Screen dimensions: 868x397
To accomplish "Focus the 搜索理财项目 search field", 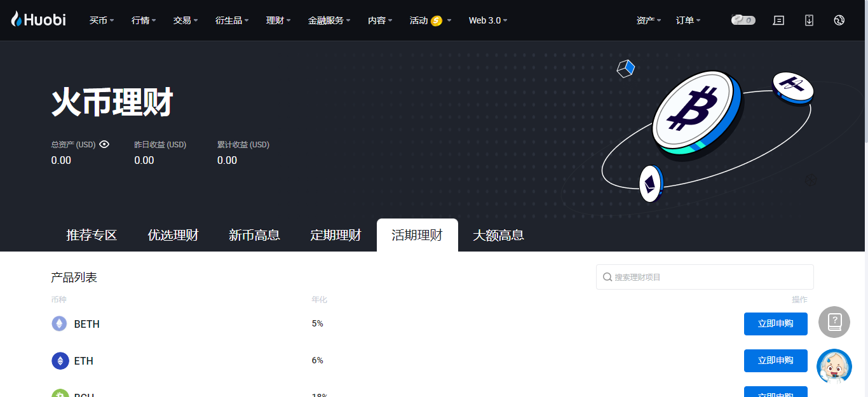I will tap(705, 277).
